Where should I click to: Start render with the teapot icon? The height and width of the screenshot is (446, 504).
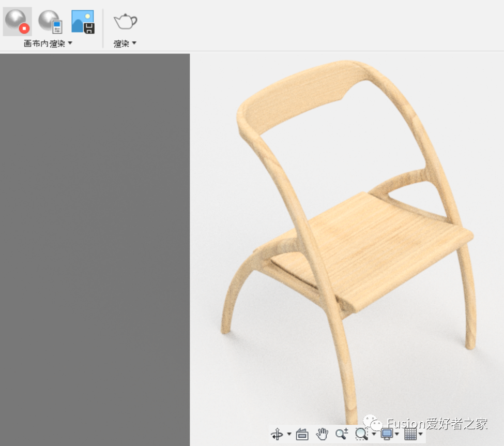[125, 22]
